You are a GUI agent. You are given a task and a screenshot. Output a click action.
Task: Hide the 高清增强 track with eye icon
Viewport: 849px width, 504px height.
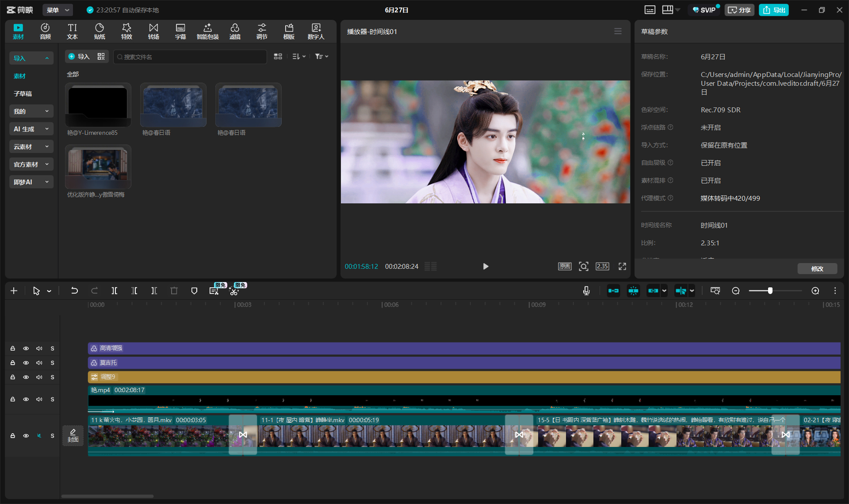(x=26, y=348)
